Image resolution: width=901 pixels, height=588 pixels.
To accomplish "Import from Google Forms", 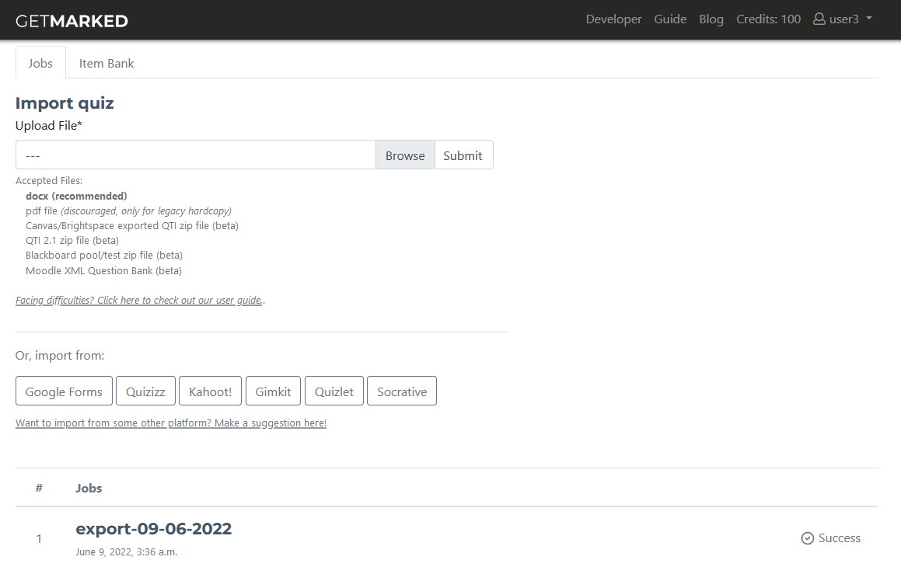I will [64, 391].
